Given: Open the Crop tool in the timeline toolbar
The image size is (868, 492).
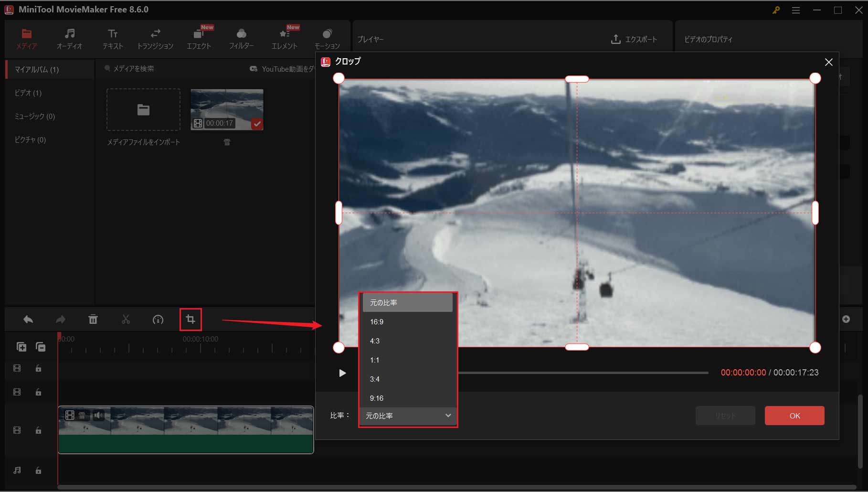Looking at the screenshot, I should pos(190,319).
